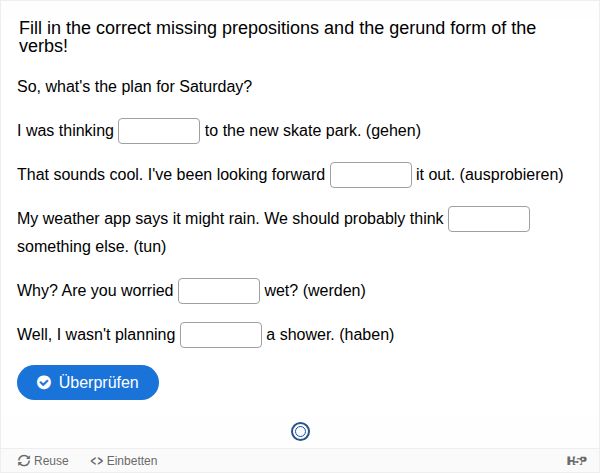Click the H5P logo icon
Image resolution: width=600 pixels, height=473 pixels.
(577, 461)
